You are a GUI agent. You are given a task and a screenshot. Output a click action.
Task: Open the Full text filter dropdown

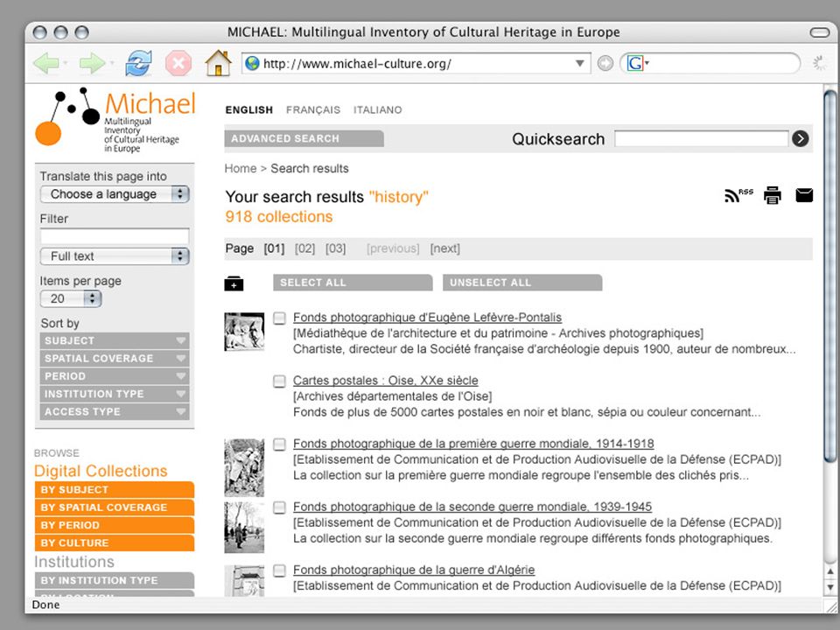[115, 256]
